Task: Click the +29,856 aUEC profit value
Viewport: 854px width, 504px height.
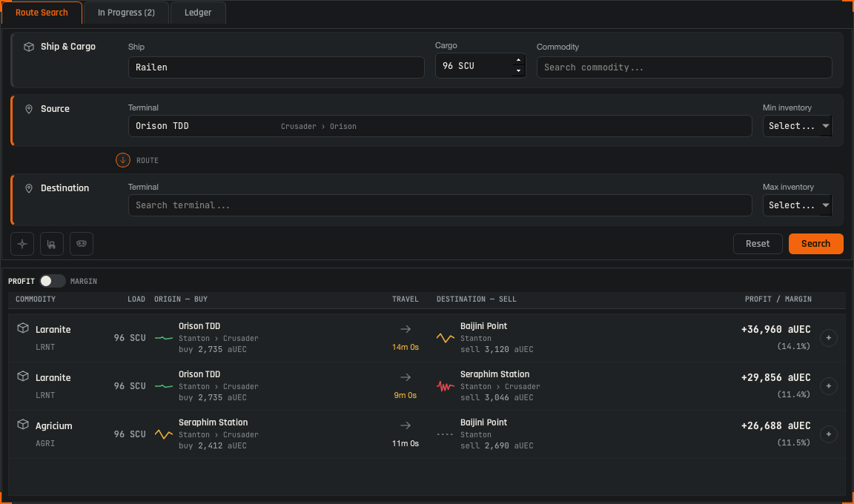Action: (x=775, y=378)
